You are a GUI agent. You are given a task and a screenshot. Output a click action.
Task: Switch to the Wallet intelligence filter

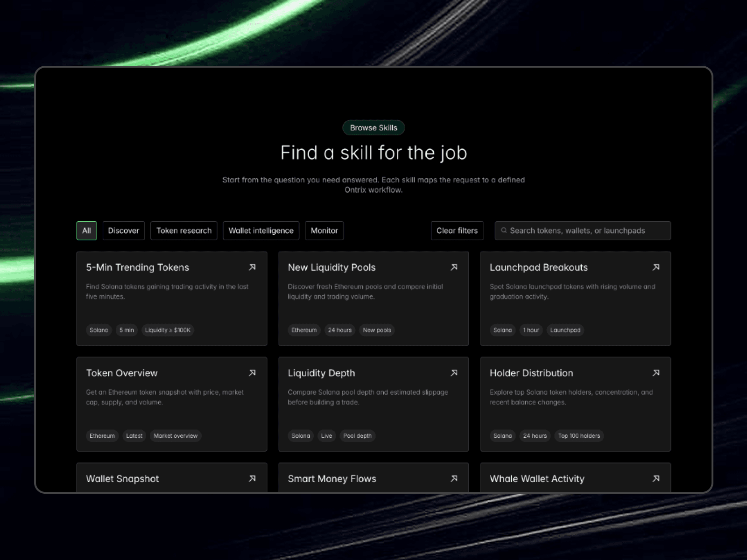click(261, 231)
